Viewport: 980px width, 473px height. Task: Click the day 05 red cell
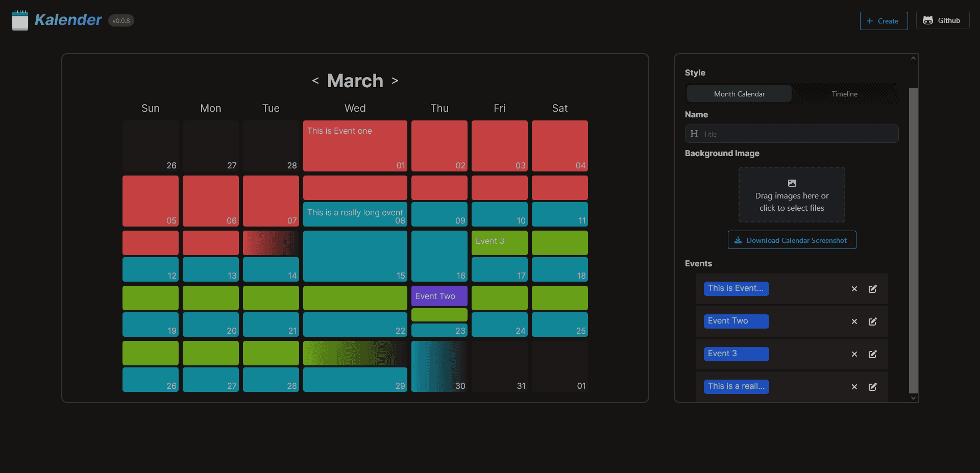151,201
